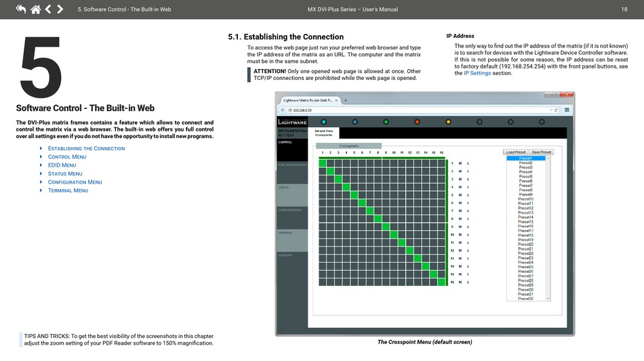Image resolution: width=644 pixels, height=361 pixels.
Task: Click the green status indicator circle
Action: [x=386, y=122]
